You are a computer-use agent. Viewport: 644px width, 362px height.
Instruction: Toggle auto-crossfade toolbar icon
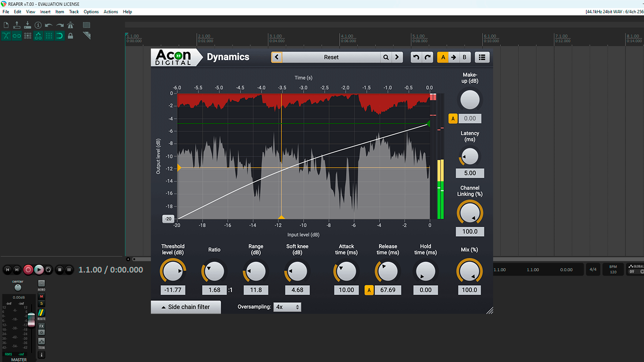pyautogui.click(x=6, y=36)
